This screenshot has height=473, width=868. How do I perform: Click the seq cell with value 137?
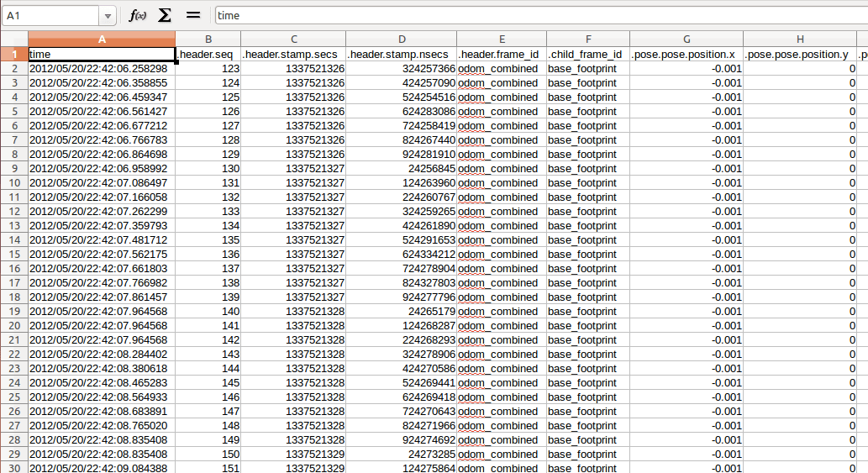(208, 268)
